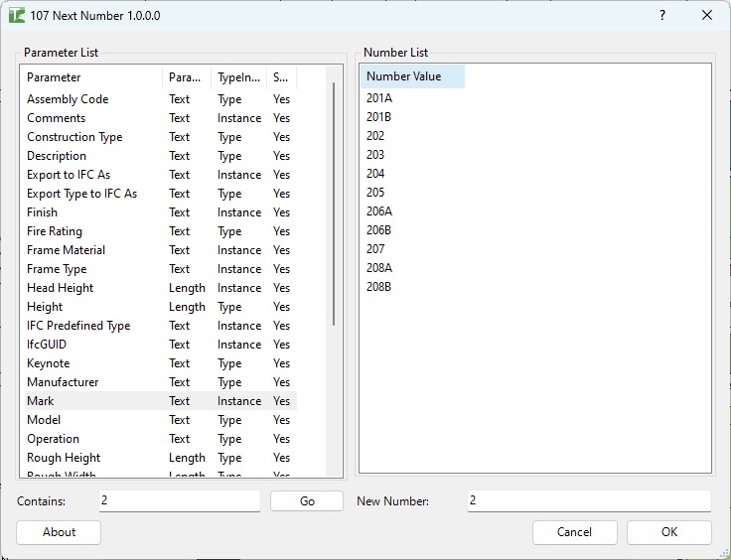Select number value 205

375,193
